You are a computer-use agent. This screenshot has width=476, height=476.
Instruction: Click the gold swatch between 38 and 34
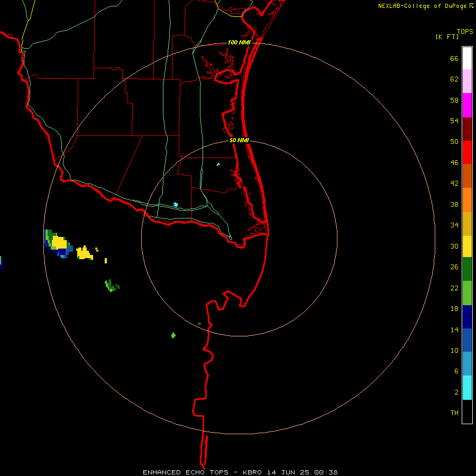(467, 224)
